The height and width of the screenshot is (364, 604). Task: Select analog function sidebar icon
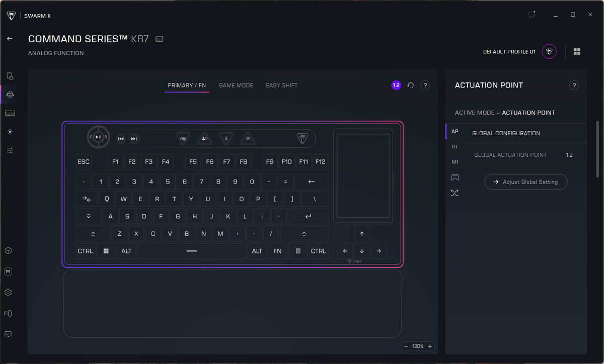click(x=10, y=95)
